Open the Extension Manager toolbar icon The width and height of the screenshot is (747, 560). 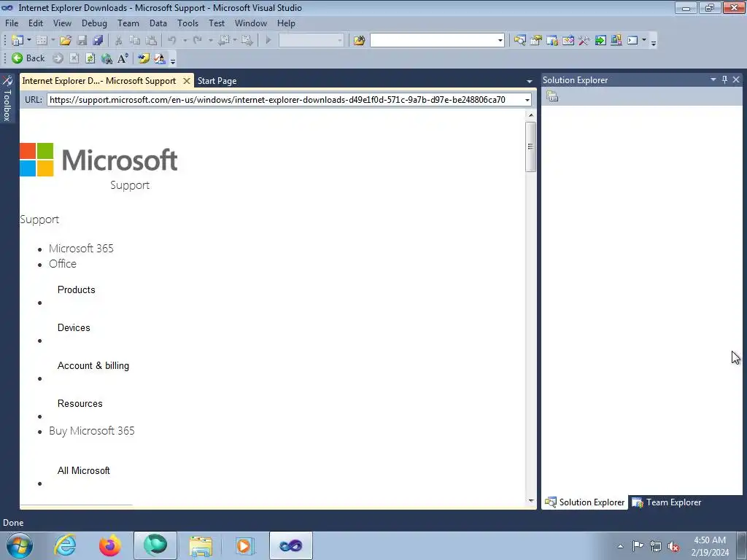point(616,41)
